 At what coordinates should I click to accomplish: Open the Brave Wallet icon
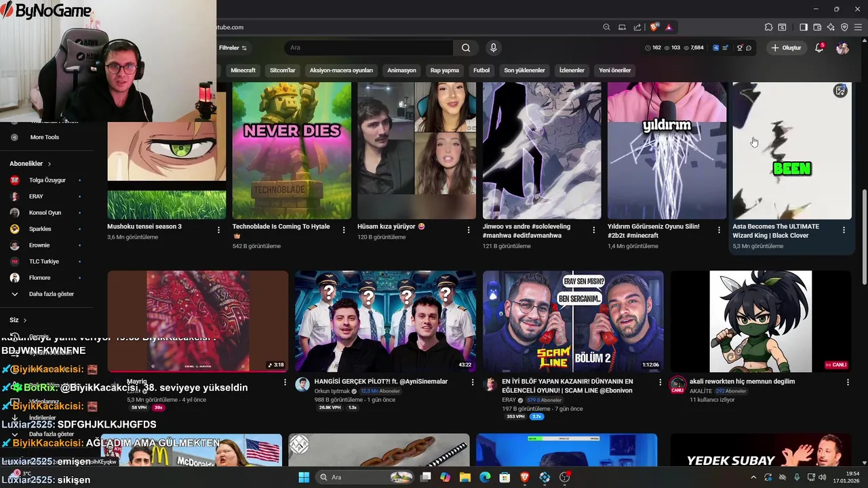click(x=817, y=27)
